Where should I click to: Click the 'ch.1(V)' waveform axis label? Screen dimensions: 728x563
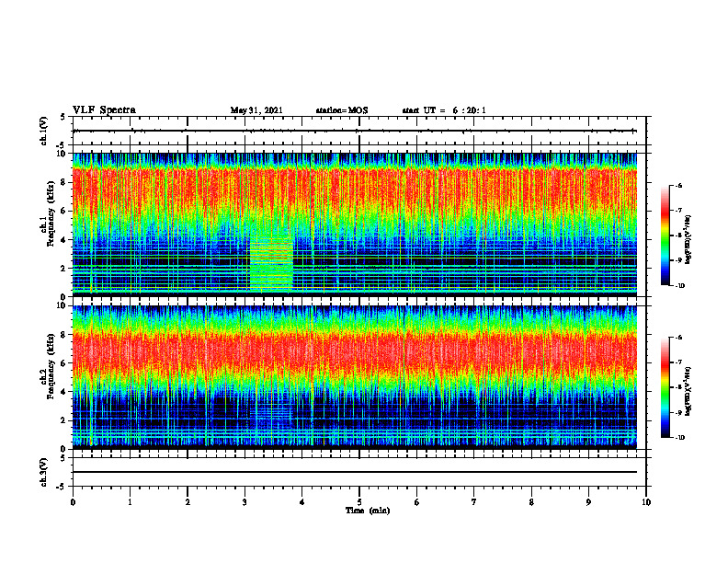click(44, 131)
